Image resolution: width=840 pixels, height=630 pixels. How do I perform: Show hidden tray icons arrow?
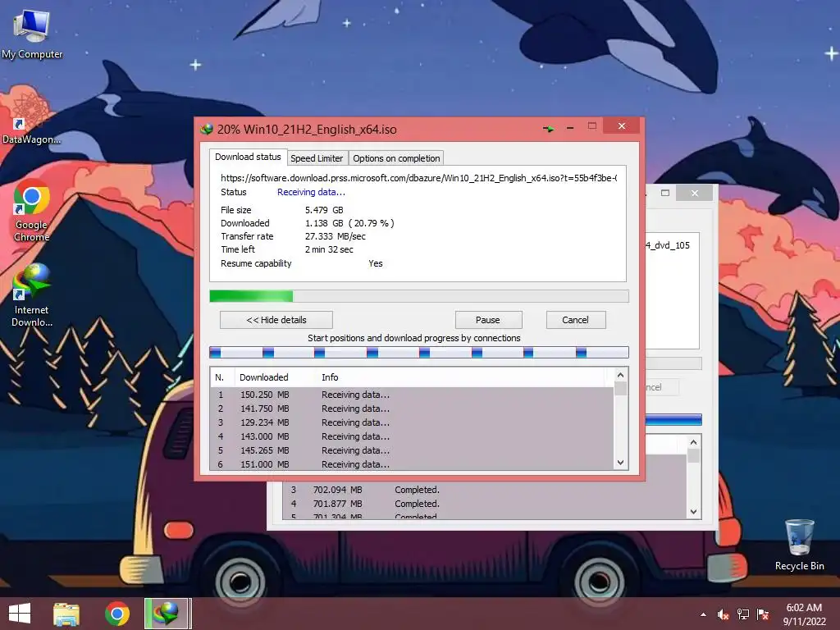tap(703, 614)
